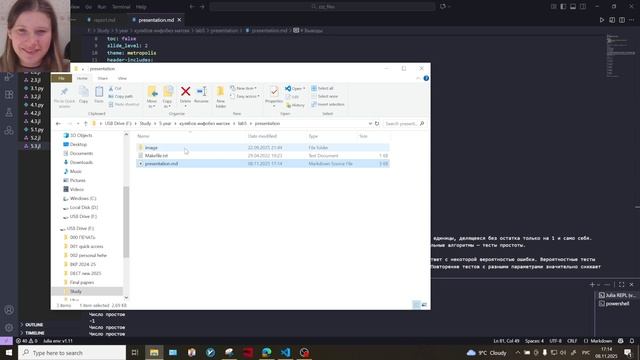Open VS Code Accounts icon
The width and height of the screenshot is (640, 360).
[x=9, y=310]
